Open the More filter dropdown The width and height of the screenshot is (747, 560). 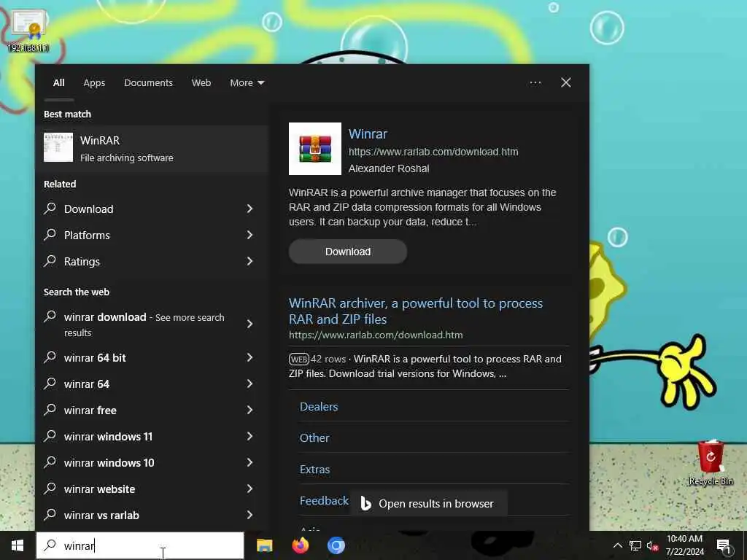coord(247,83)
